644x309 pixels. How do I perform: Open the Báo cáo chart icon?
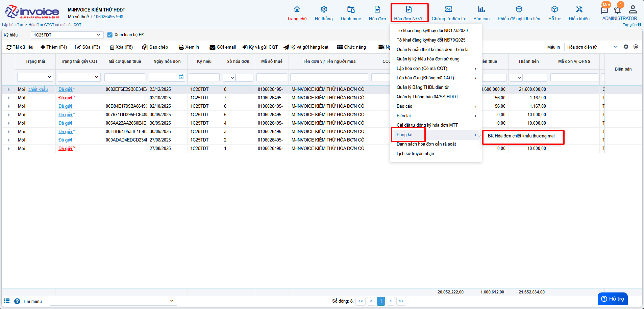(481, 9)
